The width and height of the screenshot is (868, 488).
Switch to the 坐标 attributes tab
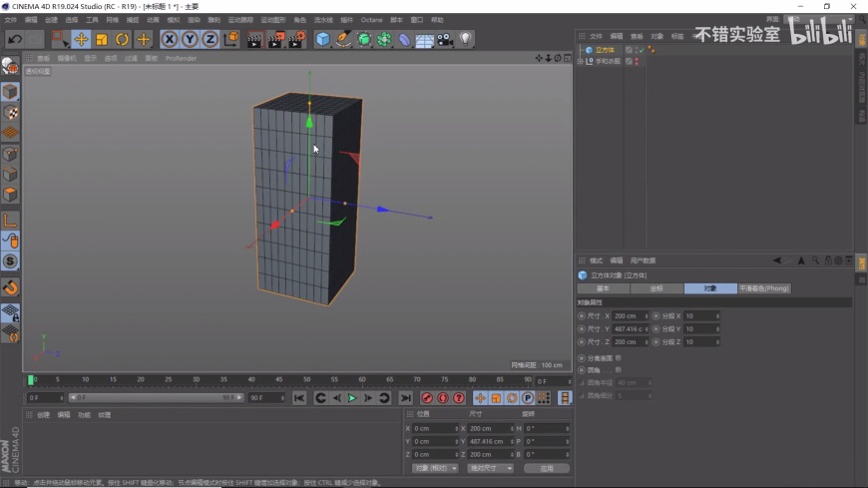(x=655, y=288)
